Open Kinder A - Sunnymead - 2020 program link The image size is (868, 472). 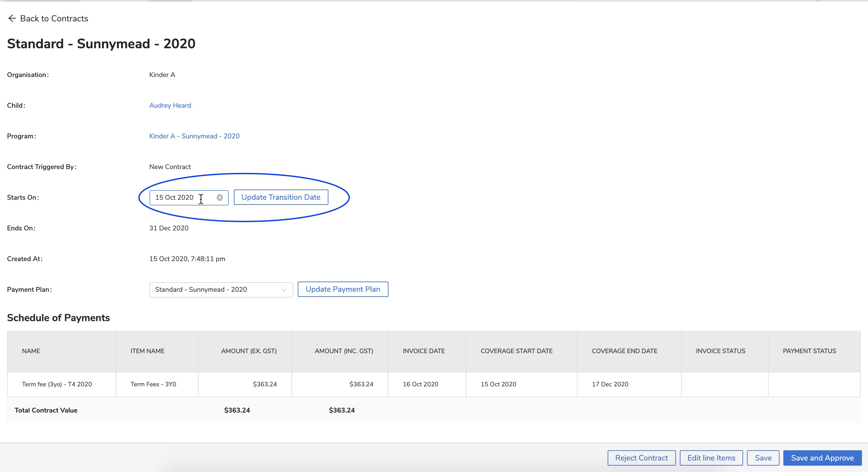click(x=194, y=136)
